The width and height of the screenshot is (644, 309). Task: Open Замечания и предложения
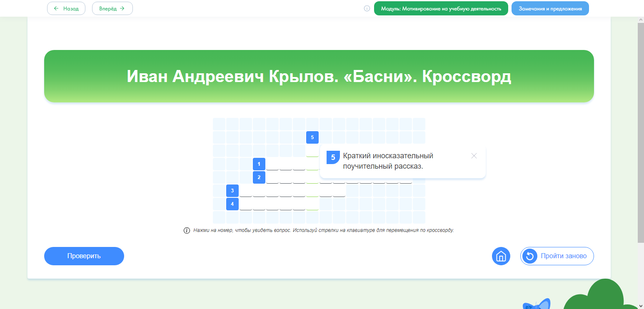[550, 8]
